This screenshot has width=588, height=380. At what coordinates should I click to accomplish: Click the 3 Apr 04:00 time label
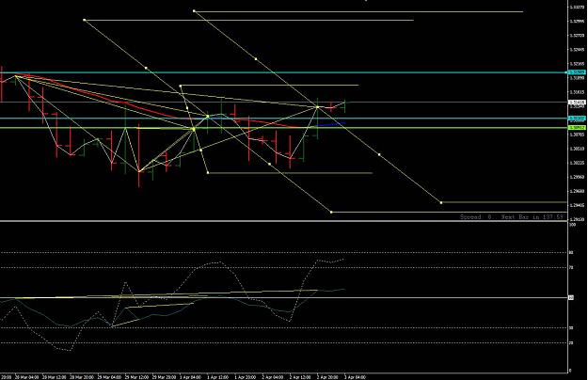pyautogui.click(x=355, y=377)
